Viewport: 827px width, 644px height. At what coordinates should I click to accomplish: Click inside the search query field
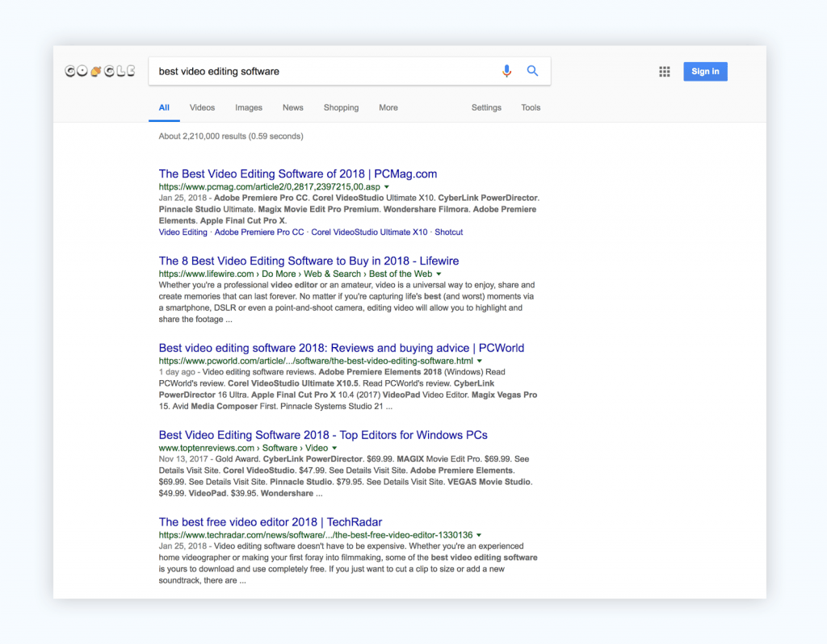(x=323, y=71)
